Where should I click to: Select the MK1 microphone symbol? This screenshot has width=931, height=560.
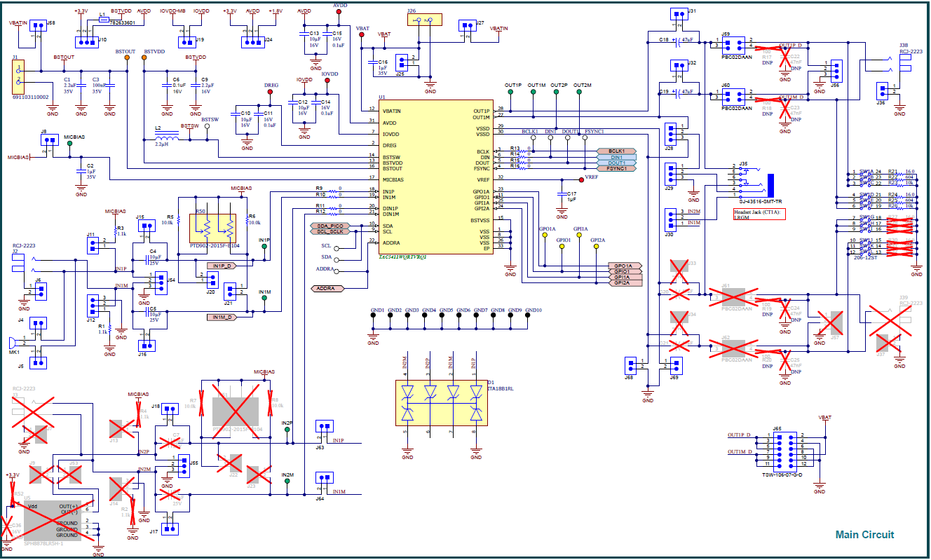coord(12,343)
